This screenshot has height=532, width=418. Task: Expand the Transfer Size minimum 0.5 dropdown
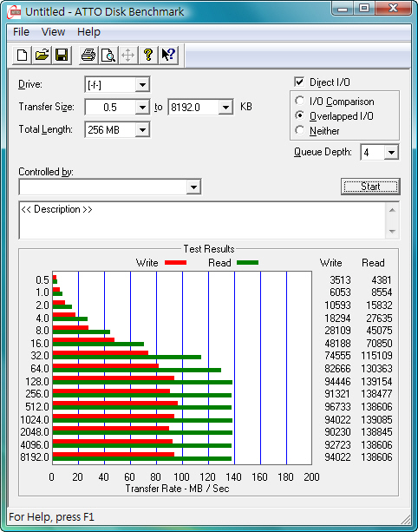tap(142, 108)
